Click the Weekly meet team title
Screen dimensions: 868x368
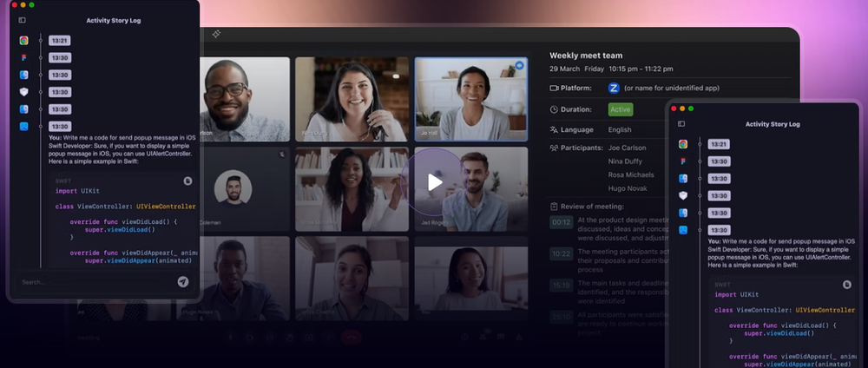[x=586, y=56]
